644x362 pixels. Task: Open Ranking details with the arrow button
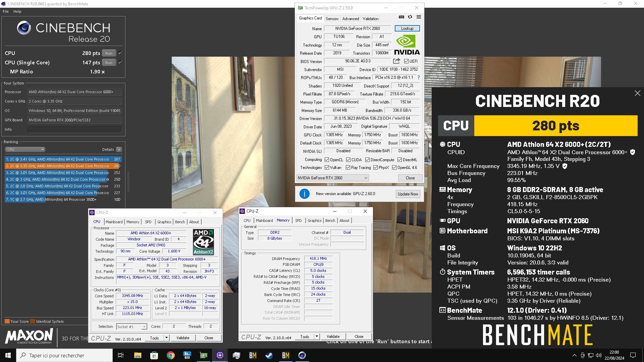click(x=119, y=149)
